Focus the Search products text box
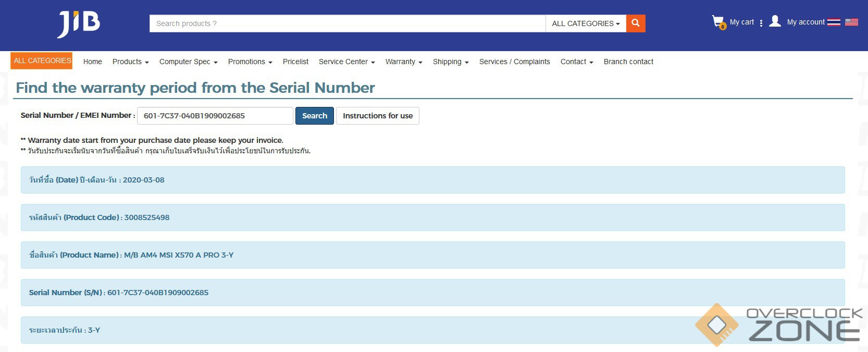The height and width of the screenshot is (352, 868). click(347, 23)
